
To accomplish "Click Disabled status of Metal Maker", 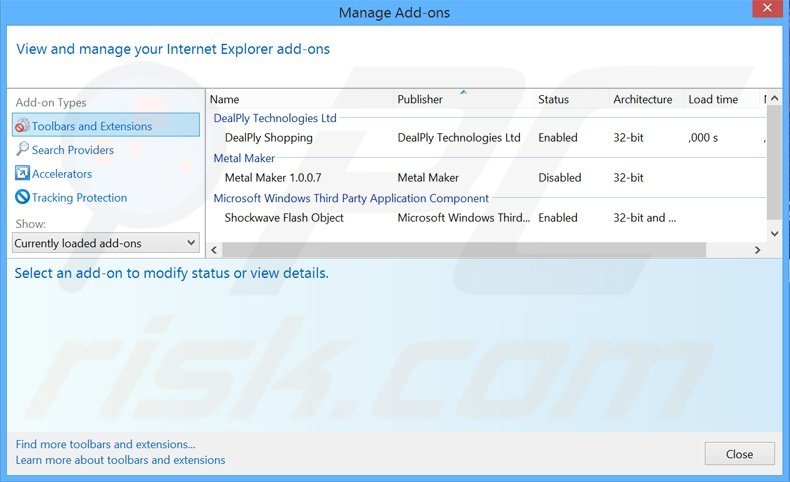I will [560, 178].
